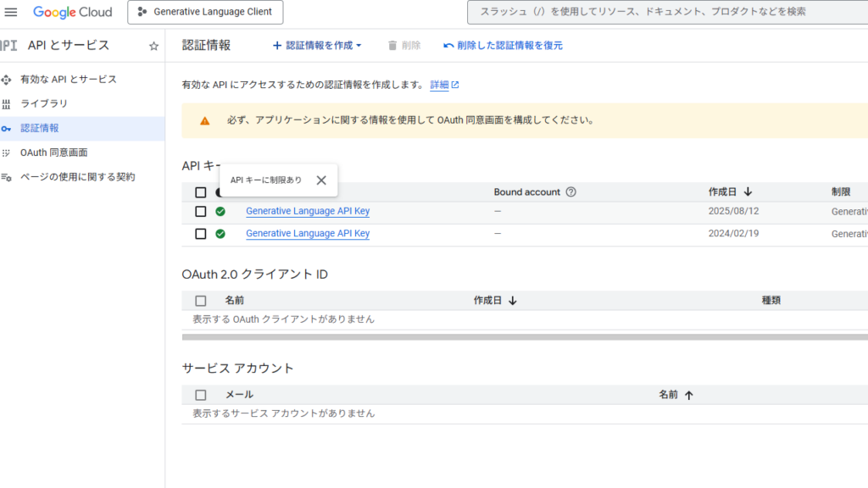The image size is (868, 488).
Task: Open the 削除した認証情報を復元 link
Action: (x=506, y=46)
